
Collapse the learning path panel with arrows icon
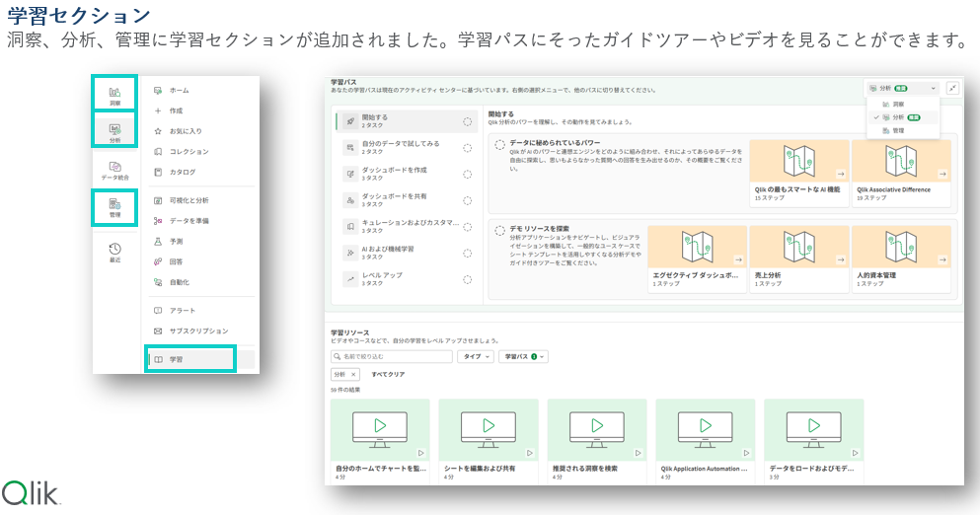point(952,88)
